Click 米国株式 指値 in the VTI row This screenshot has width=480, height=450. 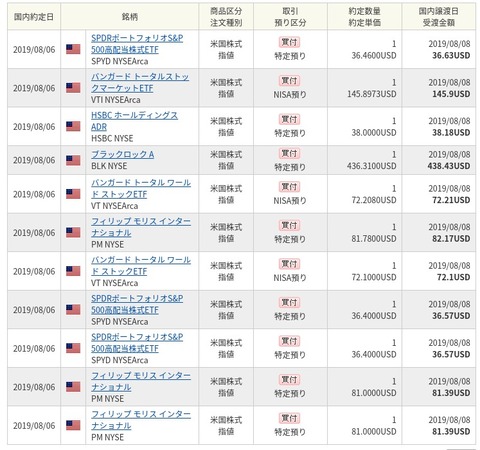[226, 88]
